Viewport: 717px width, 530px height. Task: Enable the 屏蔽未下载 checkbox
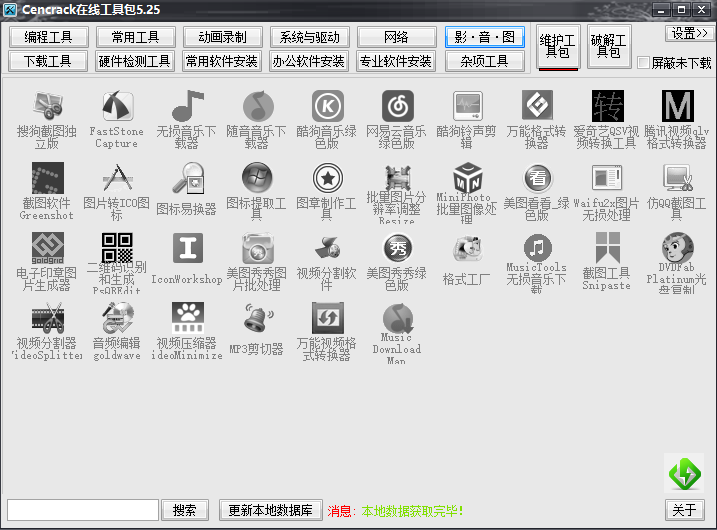pyautogui.click(x=643, y=63)
